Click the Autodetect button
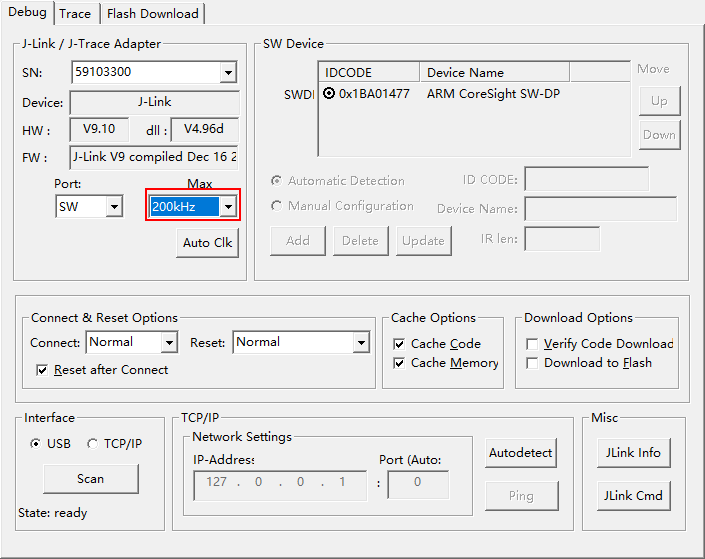 click(x=521, y=453)
